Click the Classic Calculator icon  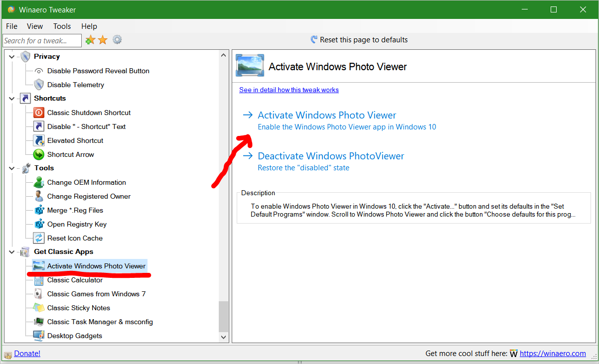click(x=39, y=281)
